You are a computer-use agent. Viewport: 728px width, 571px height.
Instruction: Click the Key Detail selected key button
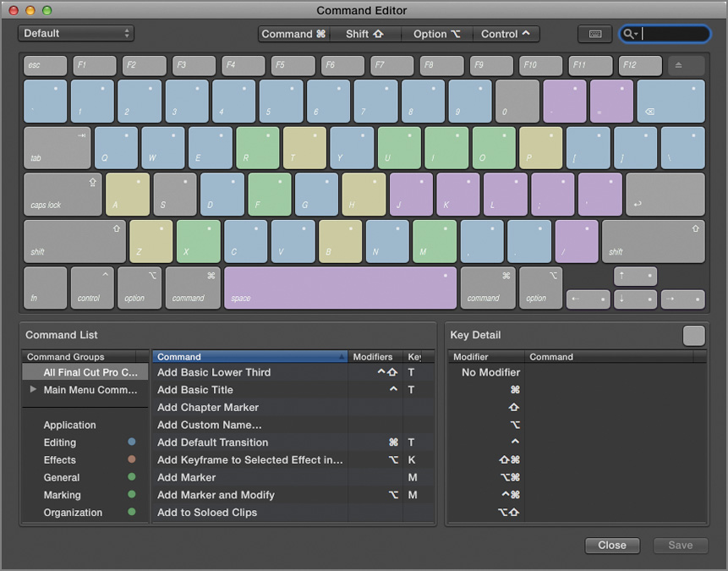(x=693, y=336)
